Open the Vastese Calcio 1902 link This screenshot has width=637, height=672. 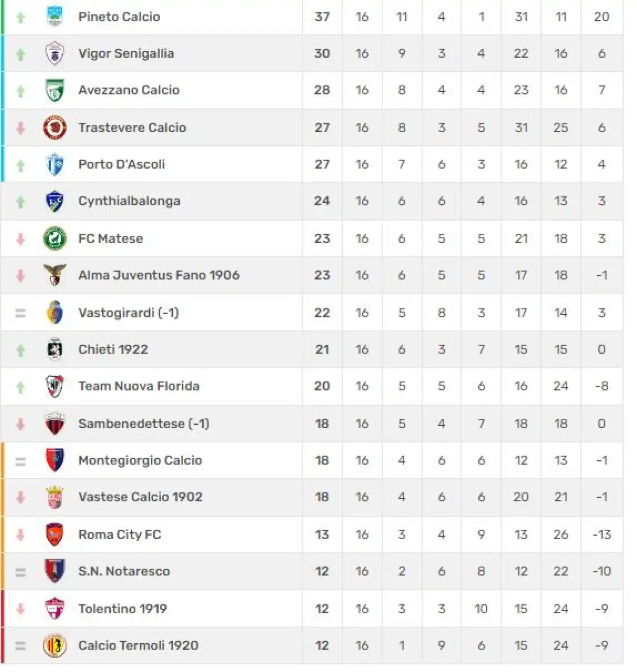(x=140, y=497)
